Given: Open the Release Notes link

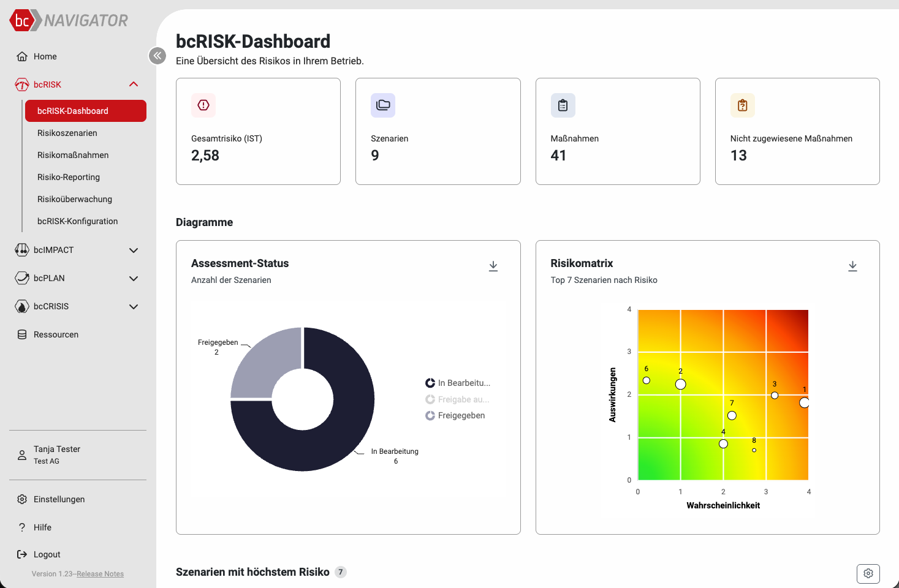Looking at the screenshot, I should pyautogui.click(x=100, y=574).
